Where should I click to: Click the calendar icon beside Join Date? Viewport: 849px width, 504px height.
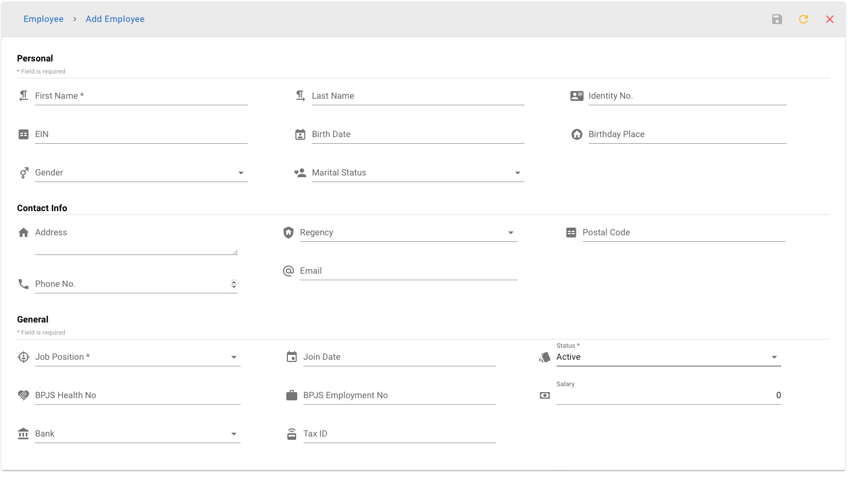click(x=292, y=357)
